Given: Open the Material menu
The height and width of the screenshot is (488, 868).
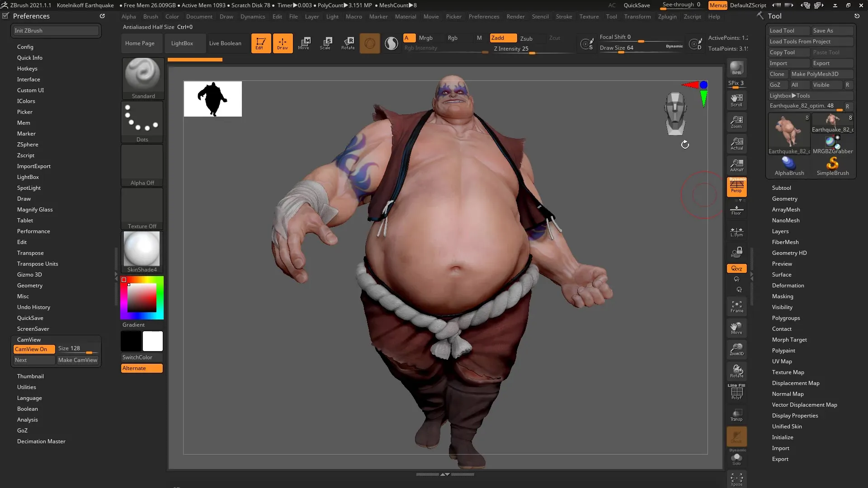Looking at the screenshot, I should pyautogui.click(x=405, y=17).
